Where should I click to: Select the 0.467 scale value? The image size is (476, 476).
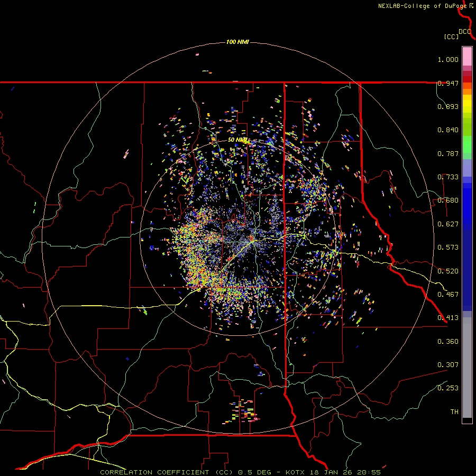pyautogui.click(x=448, y=295)
